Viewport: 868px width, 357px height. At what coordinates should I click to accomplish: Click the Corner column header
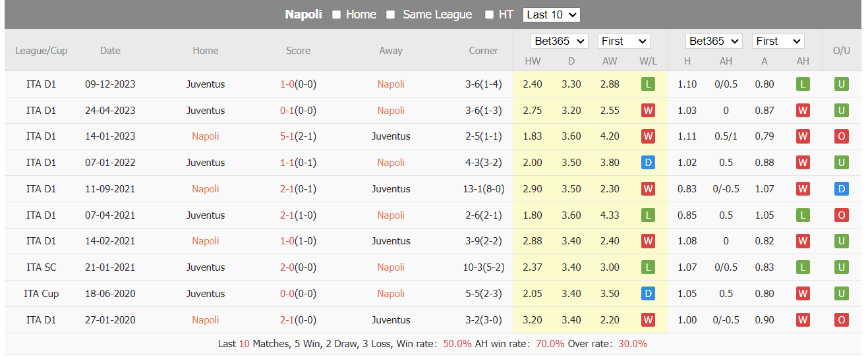[483, 51]
